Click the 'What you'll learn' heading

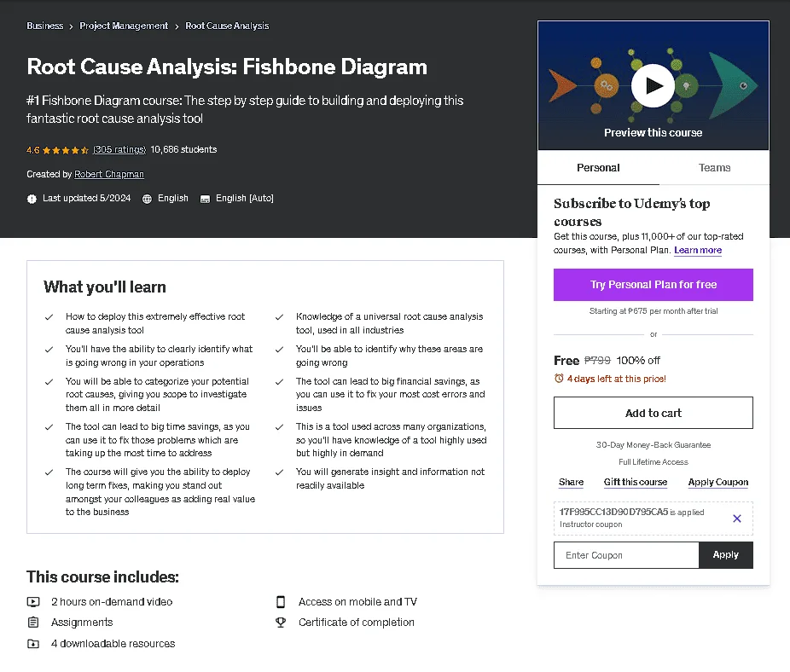[x=105, y=287]
